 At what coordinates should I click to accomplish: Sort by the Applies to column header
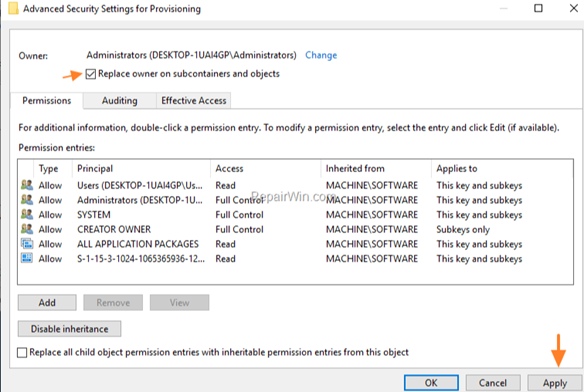coord(502,168)
